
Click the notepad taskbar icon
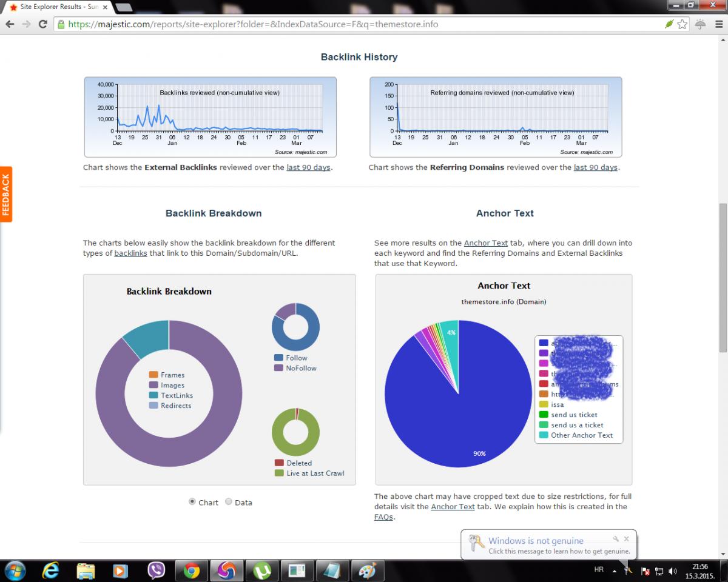point(332,570)
